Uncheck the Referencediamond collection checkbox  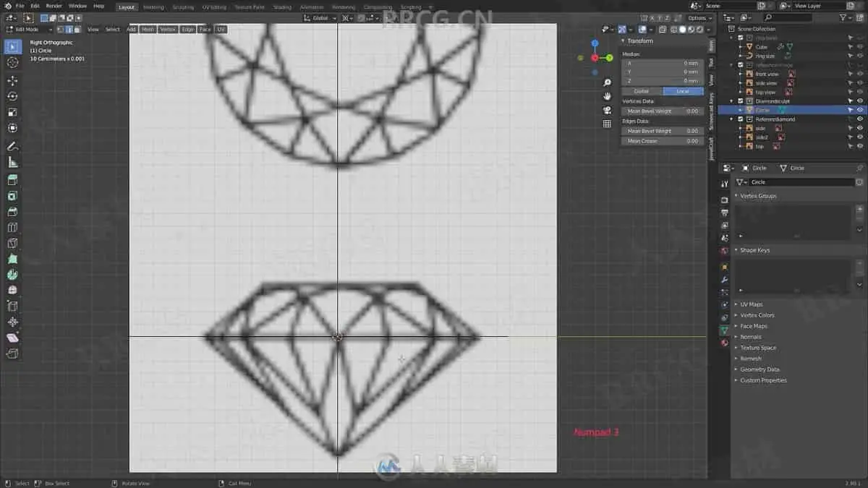pos(740,119)
